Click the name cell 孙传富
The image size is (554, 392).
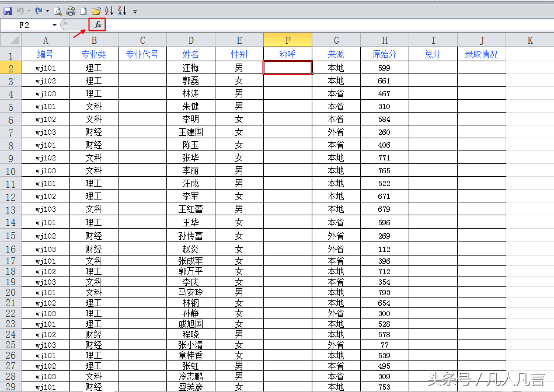[191, 236]
